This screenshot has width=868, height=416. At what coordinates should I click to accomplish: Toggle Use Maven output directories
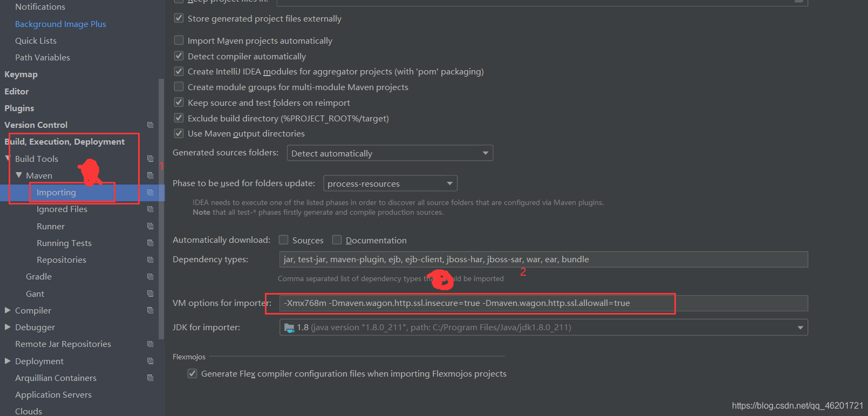[x=179, y=133]
